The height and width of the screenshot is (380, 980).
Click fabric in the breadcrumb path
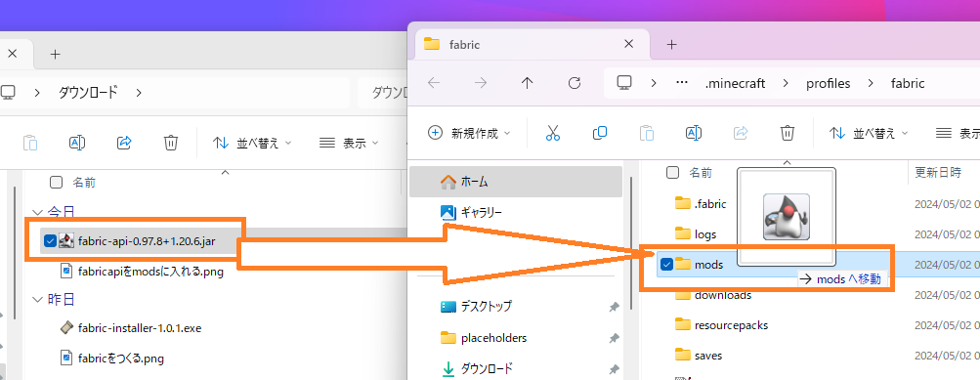click(x=908, y=83)
